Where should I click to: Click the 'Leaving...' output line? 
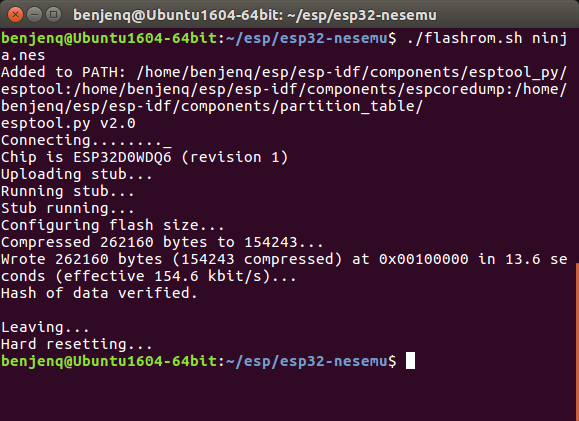[45, 327]
